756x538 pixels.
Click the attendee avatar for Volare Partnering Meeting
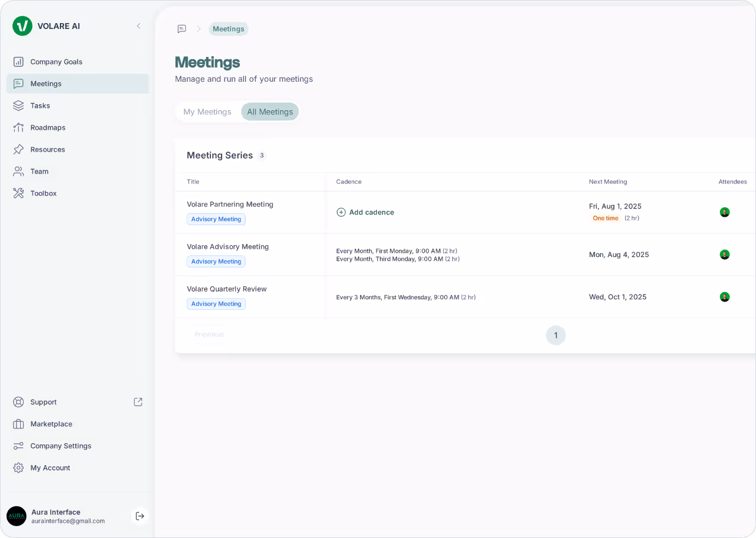[x=725, y=212]
